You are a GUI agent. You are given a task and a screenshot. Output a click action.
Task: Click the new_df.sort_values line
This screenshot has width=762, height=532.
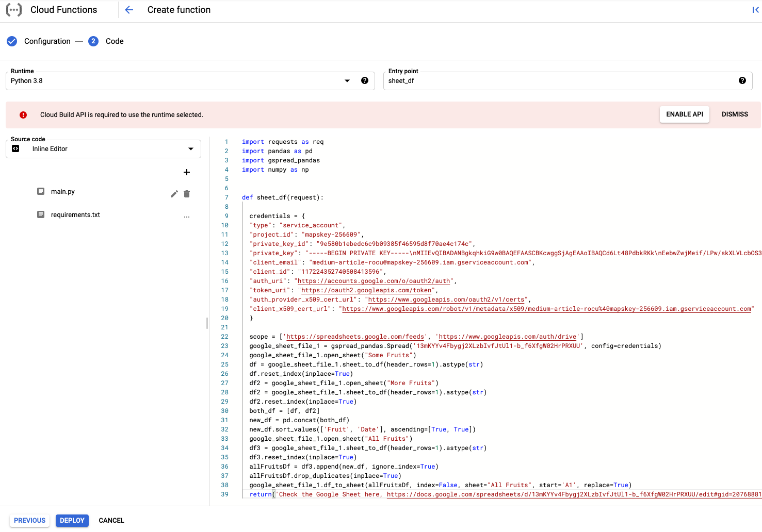point(362,429)
